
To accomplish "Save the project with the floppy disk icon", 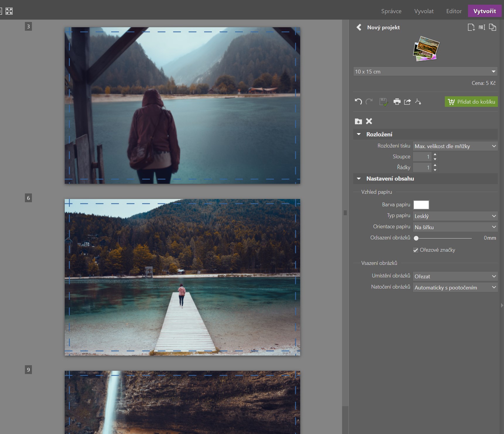I will pos(384,102).
